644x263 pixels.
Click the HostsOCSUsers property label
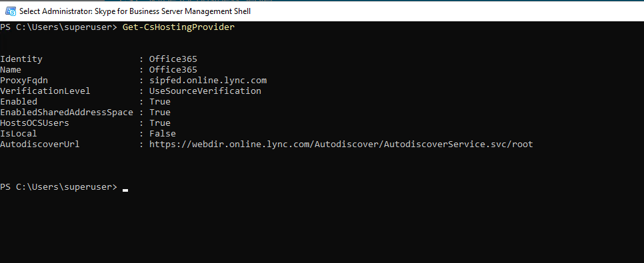tap(35, 123)
